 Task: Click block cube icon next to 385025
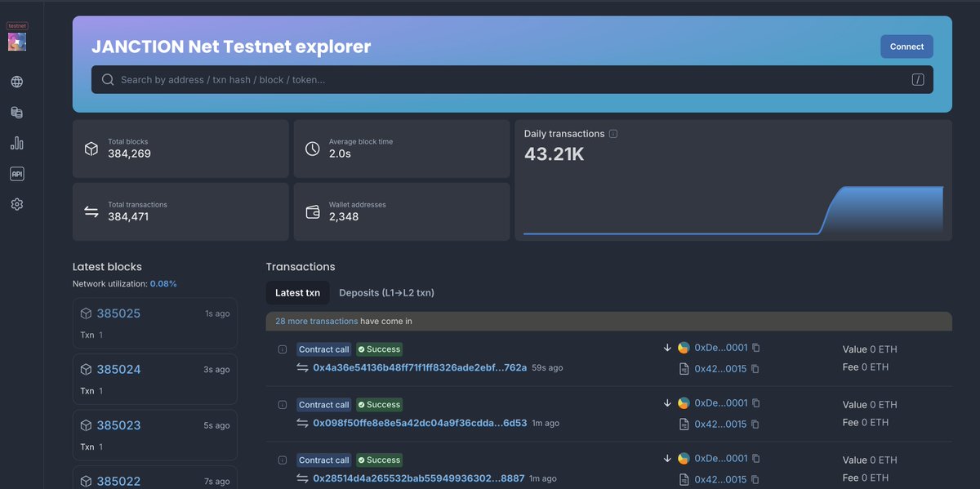(86, 313)
